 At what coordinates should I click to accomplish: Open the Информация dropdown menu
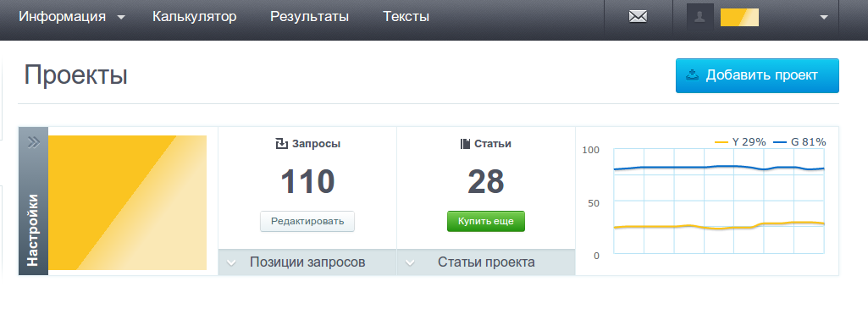pyautogui.click(x=72, y=17)
